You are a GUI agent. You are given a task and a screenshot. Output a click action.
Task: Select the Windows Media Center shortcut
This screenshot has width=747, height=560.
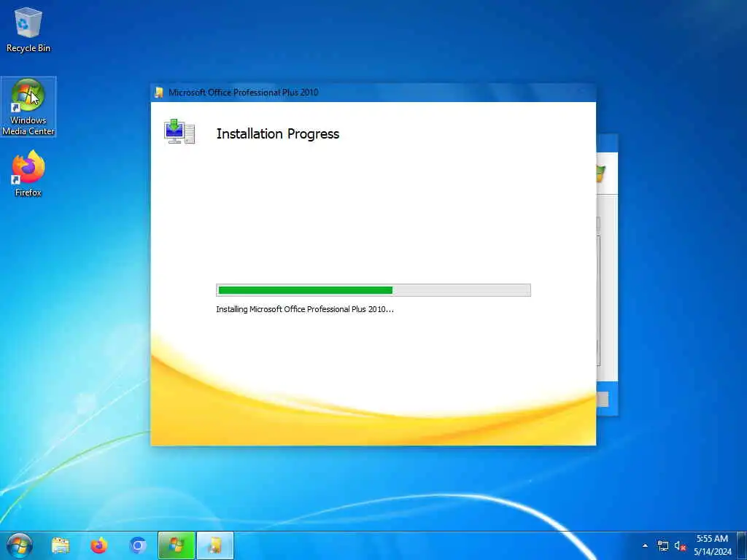coord(28,106)
